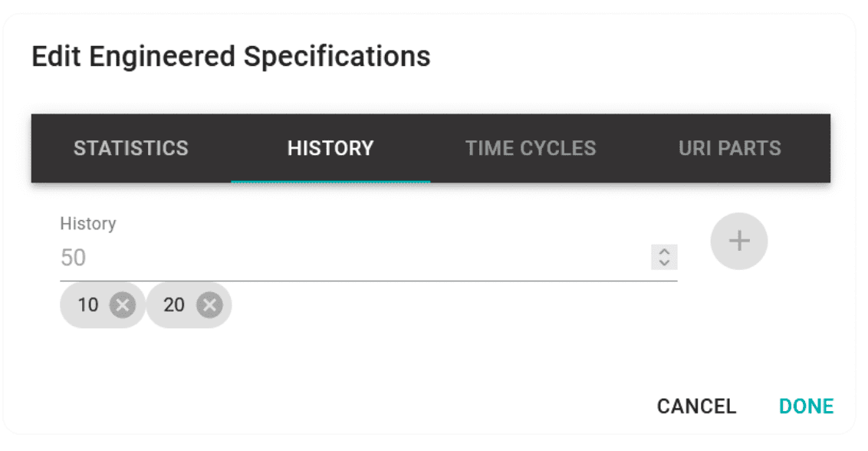
Task: Open the Time Cycles tab
Action: point(531,149)
